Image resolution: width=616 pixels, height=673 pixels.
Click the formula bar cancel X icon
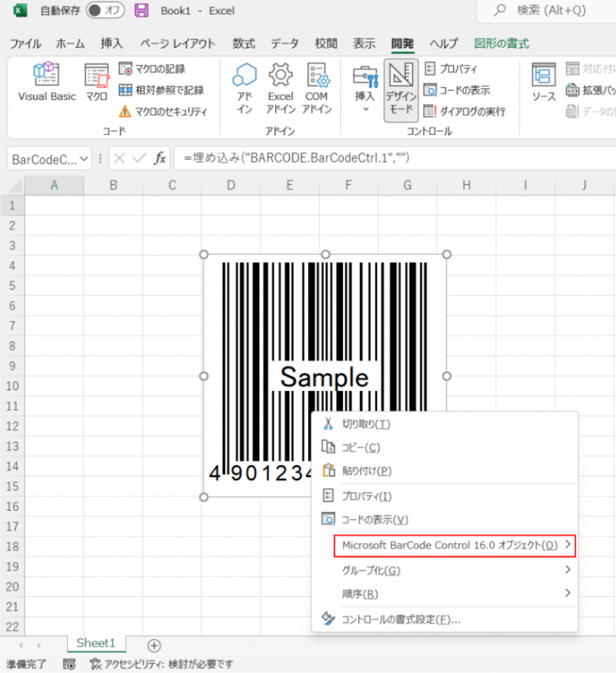point(120,159)
